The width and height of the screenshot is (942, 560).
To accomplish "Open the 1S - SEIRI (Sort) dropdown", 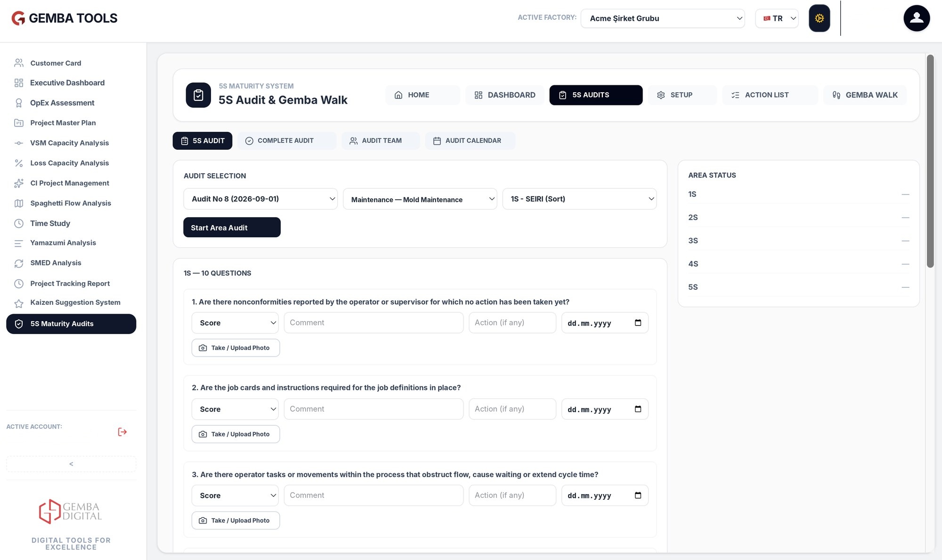I will click(x=579, y=199).
